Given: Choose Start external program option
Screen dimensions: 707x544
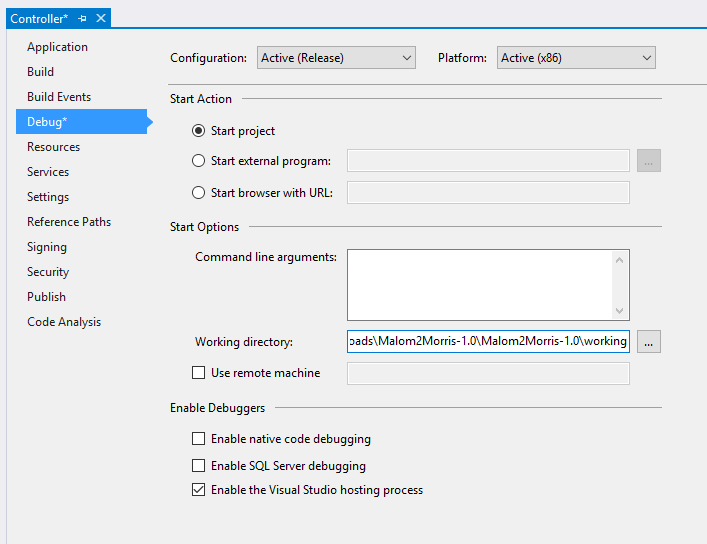Looking at the screenshot, I should (198, 161).
